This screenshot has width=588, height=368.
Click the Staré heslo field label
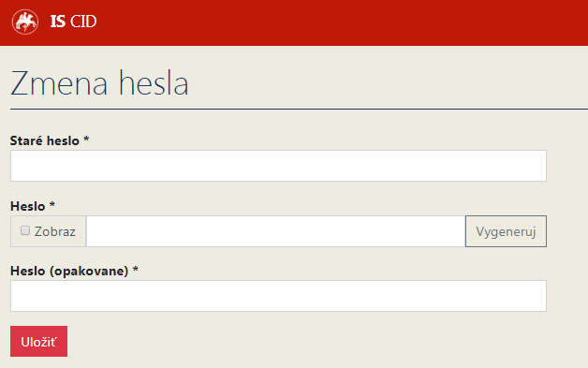click(x=45, y=140)
